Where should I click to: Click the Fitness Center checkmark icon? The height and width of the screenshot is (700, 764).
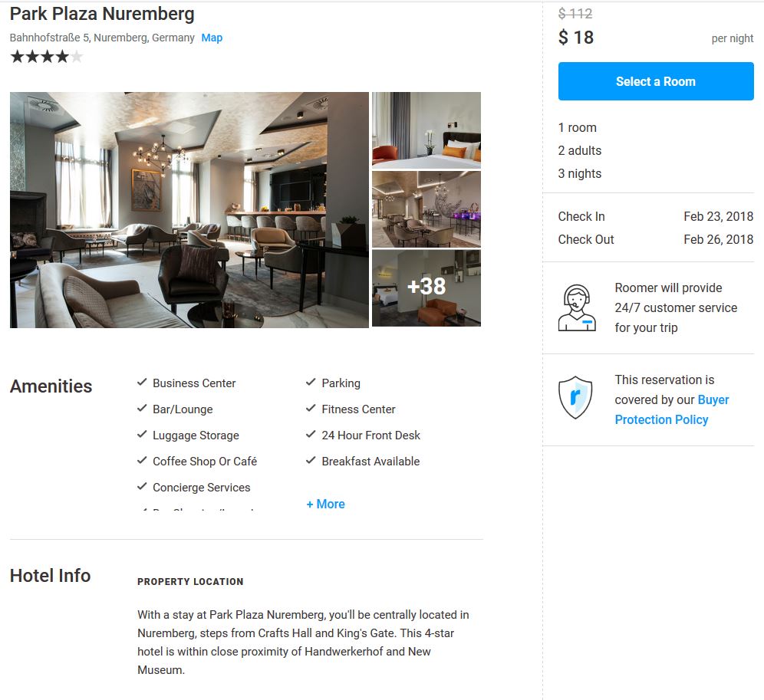(x=311, y=408)
